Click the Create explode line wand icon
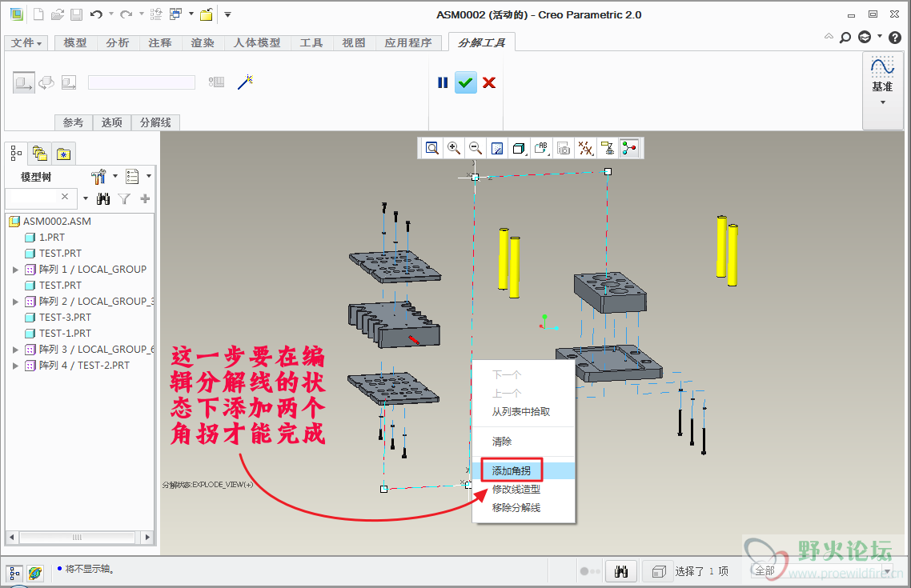The height and width of the screenshot is (588, 911). click(x=246, y=82)
